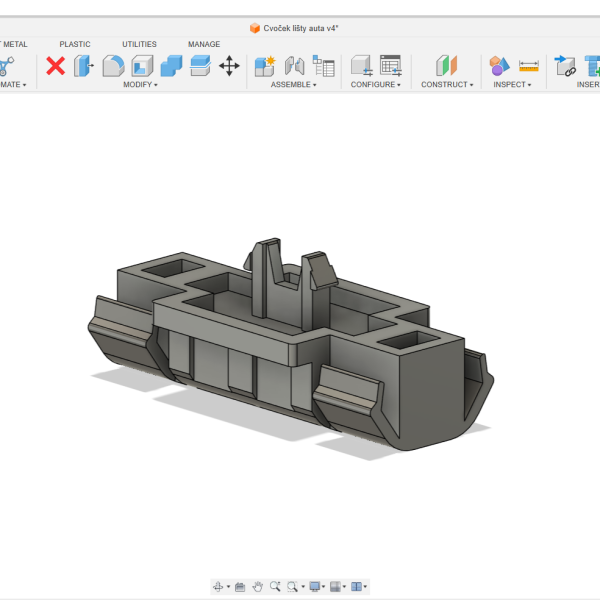Image resolution: width=600 pixels, height=600 pixels.
Task: Select the Cvoček lišty auta v4 document tab
Action: click(x=294, y=28)
